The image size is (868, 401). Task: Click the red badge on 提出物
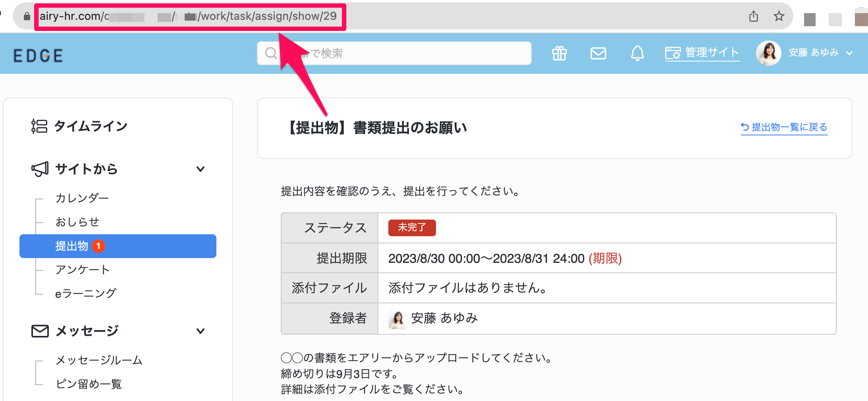(98, 246)
